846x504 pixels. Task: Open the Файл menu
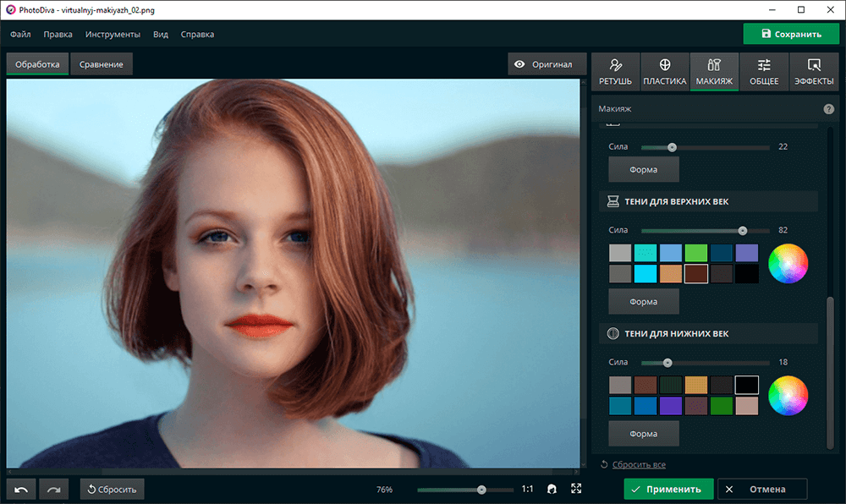21,35
